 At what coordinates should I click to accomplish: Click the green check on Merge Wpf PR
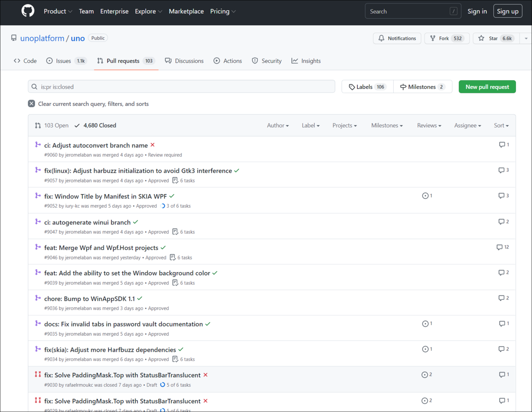tap(163, 248)
